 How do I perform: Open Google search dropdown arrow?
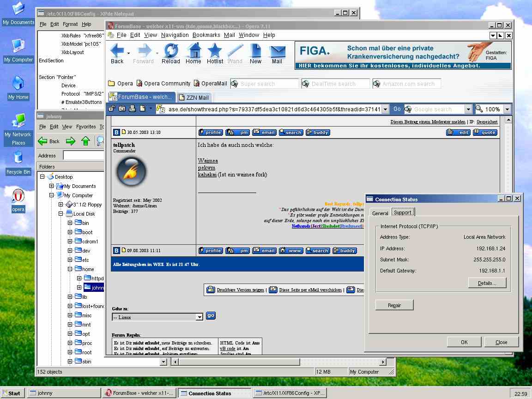coord(468,109)
